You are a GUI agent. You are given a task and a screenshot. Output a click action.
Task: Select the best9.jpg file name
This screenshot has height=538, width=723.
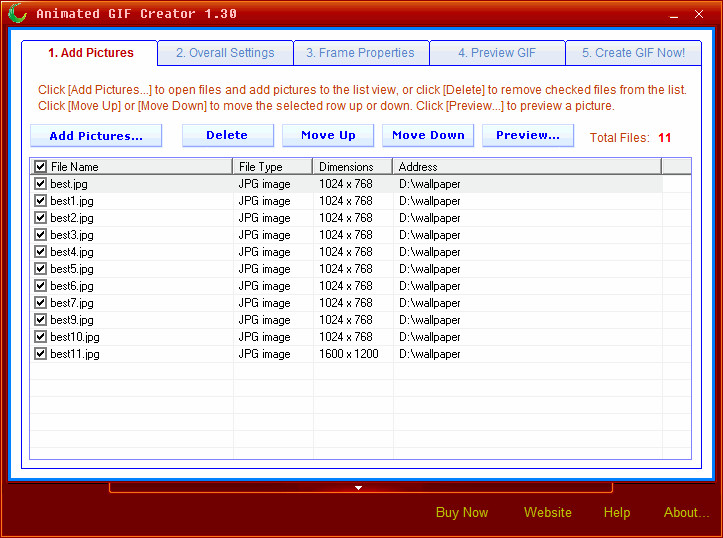coord(72,320)
